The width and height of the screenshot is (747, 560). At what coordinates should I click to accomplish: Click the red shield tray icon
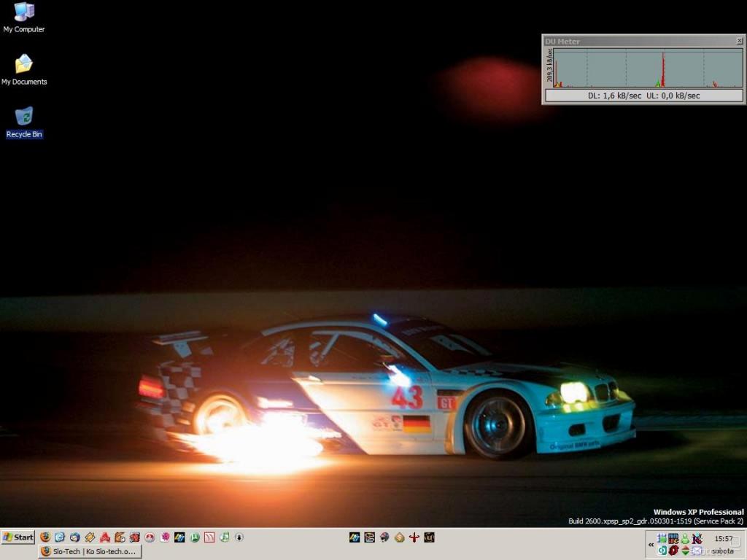pos(673,551)
